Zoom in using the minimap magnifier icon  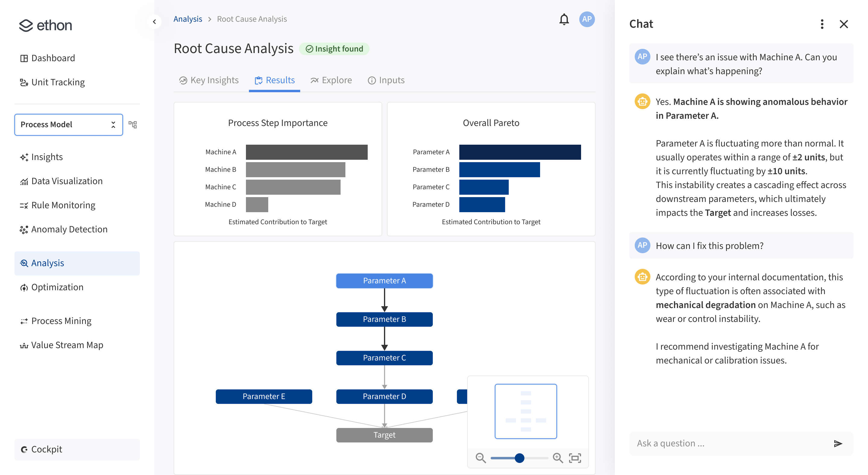tap(558, 458)
